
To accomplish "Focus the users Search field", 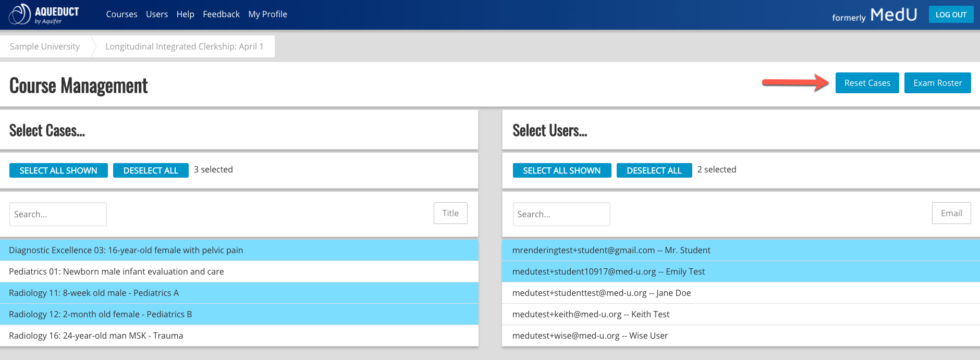I will pos(561,214).
